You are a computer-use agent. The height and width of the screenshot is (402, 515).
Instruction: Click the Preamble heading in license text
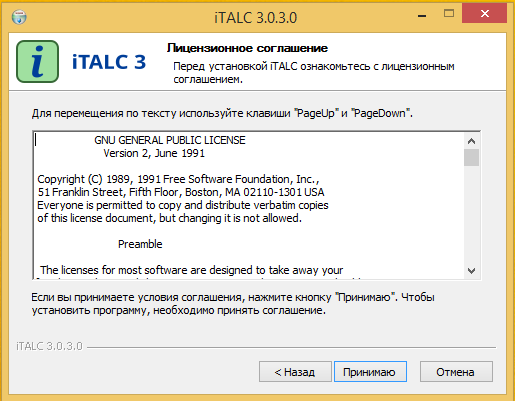pos(140,244)
